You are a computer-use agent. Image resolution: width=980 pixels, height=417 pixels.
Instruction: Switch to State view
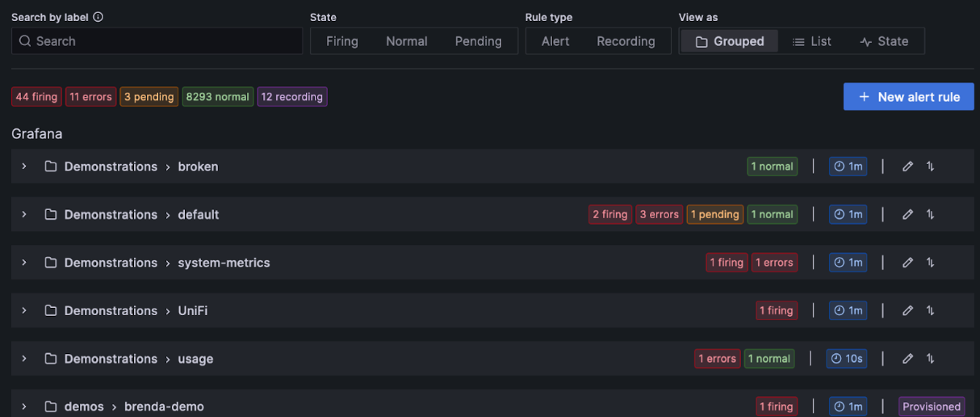click(884, 41)
